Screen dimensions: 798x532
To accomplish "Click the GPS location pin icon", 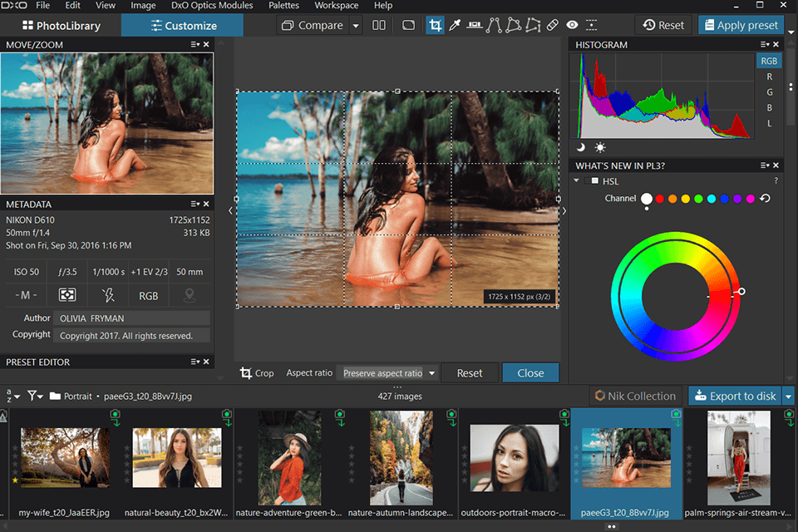I will pos(190,295).
